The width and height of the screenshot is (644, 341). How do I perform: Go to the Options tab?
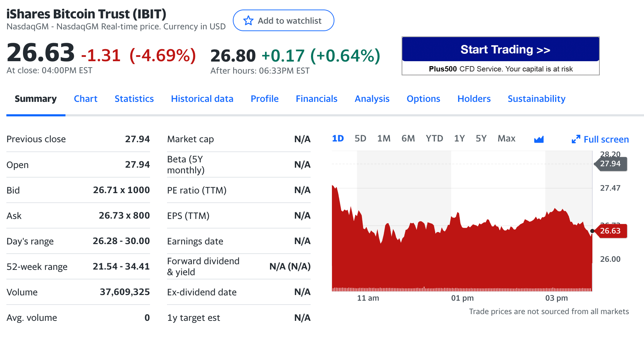click(423, 99)
